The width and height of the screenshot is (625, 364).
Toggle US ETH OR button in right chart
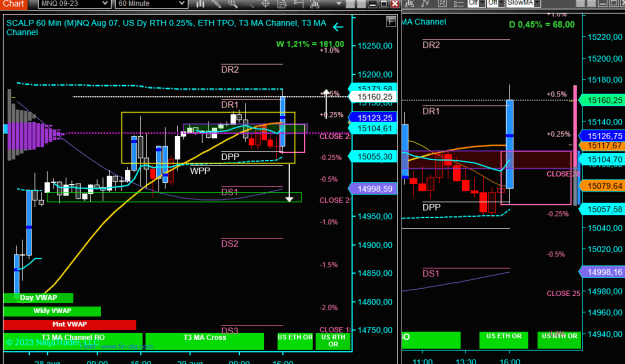point(503,340)
